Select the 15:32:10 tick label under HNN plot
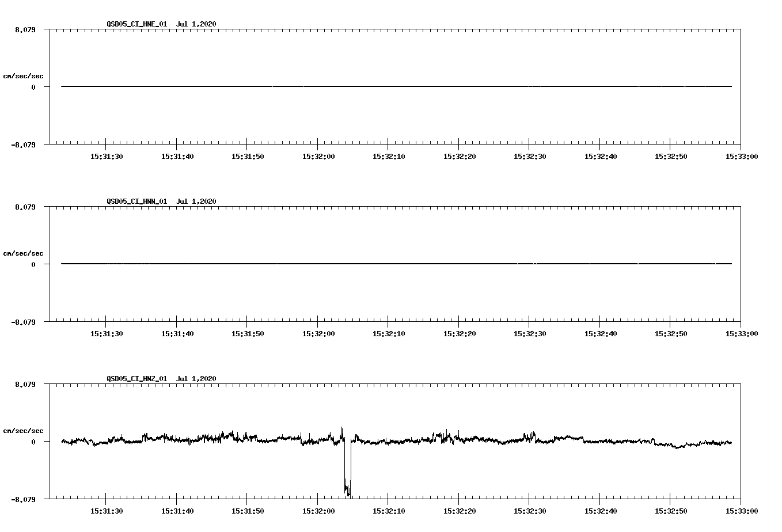The height and width of the screenshot is (532, 782). click(x=389, y=333)
